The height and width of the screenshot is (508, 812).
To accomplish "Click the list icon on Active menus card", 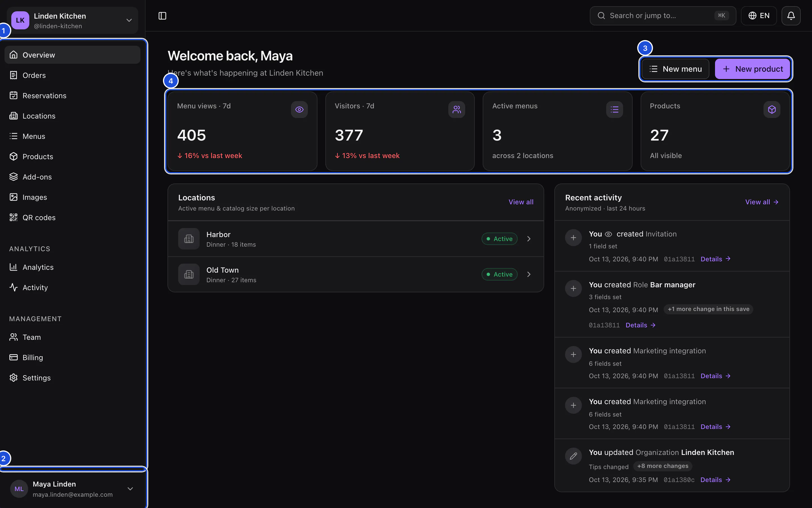I will tap(614, 110).
